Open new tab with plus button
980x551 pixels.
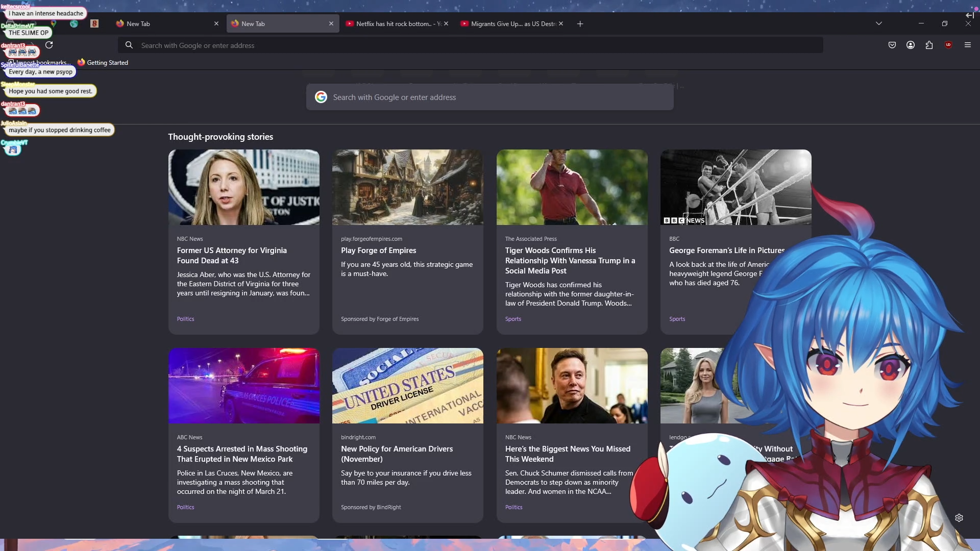(580, 23)
